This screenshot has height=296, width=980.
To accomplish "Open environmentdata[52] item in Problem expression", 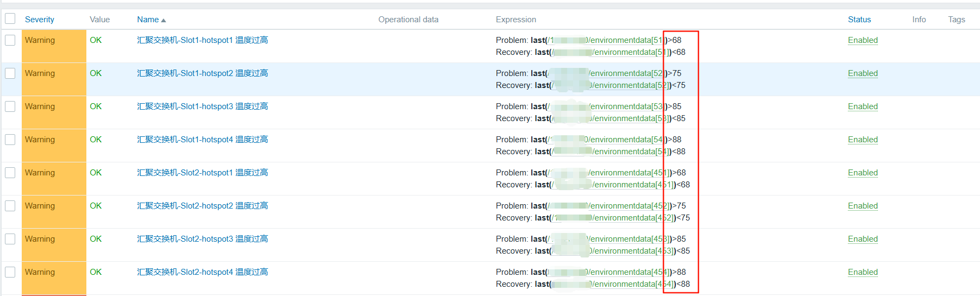I will pyautogui.click(x=625, y=73).
